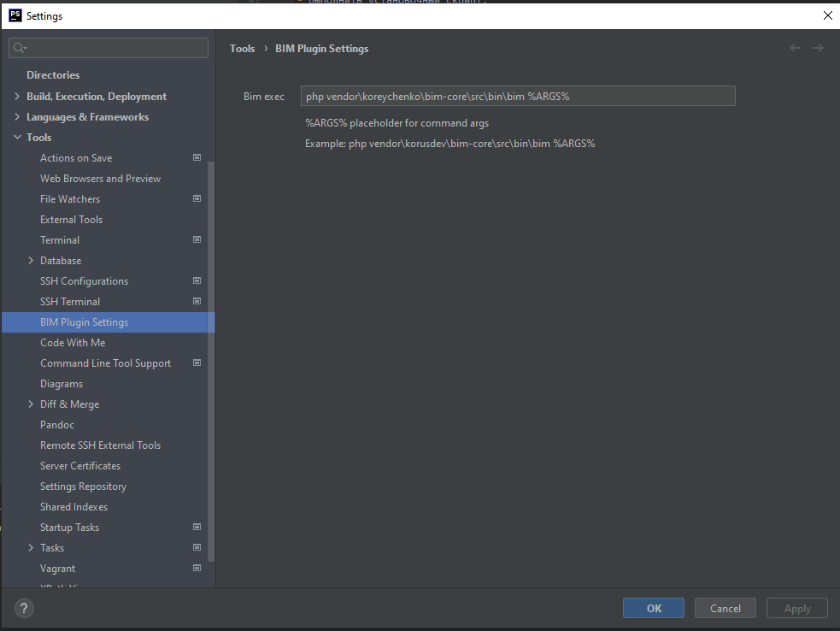Image resolution: width=840 pixels, height=631 pixels.
Task: Click the icon next to Startup Tasks
Action: (x=197, y=527)
